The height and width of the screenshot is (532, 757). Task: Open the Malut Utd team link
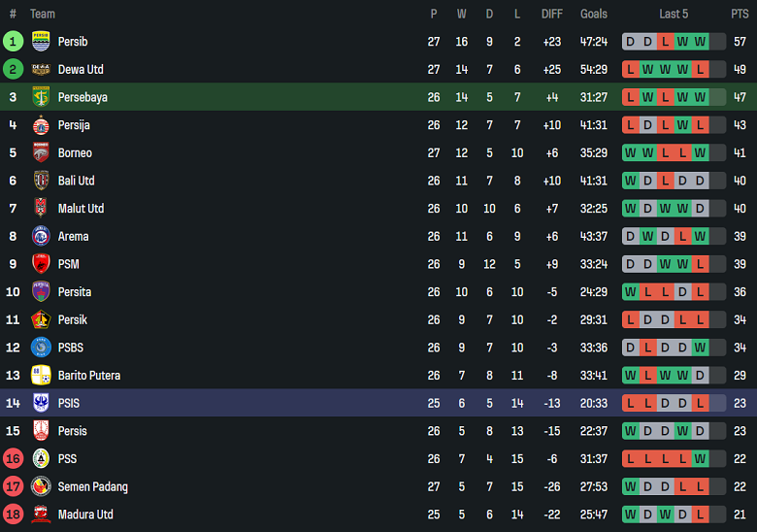pos(81,209)
